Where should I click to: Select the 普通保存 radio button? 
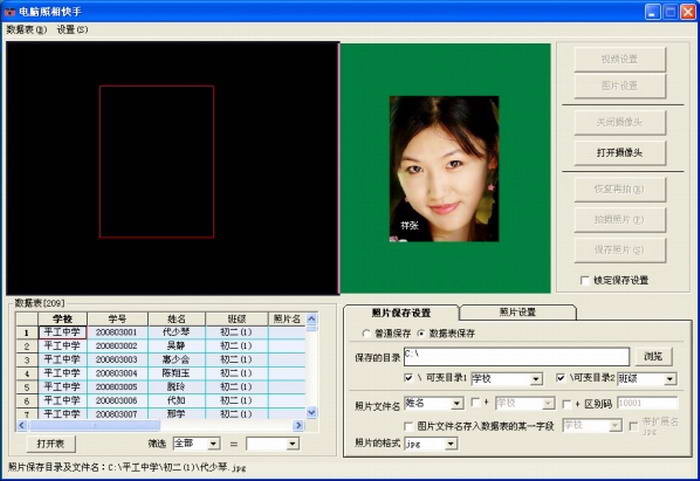366,333
